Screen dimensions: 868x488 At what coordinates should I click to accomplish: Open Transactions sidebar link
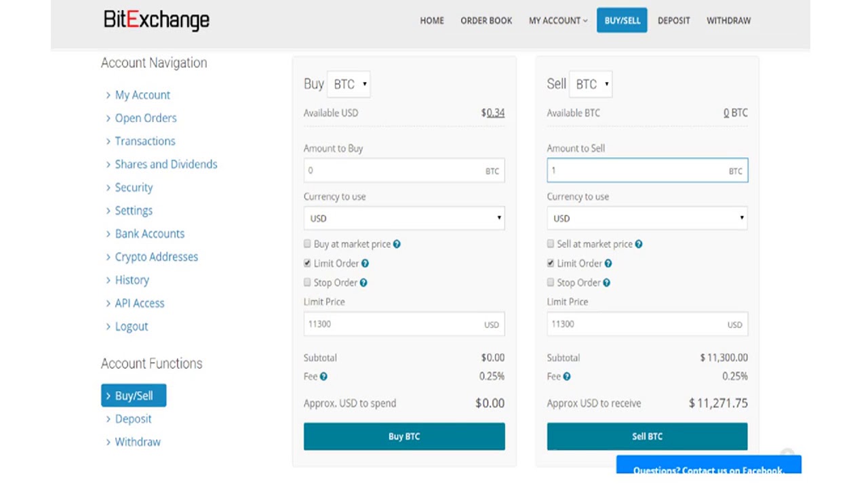coord(144,141)
